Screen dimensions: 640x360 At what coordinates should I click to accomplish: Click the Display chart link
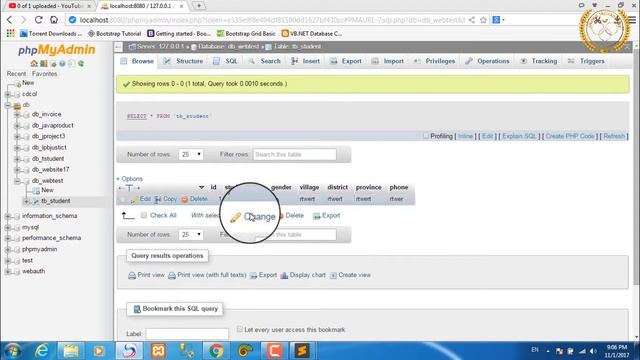[x=303, y=275]
